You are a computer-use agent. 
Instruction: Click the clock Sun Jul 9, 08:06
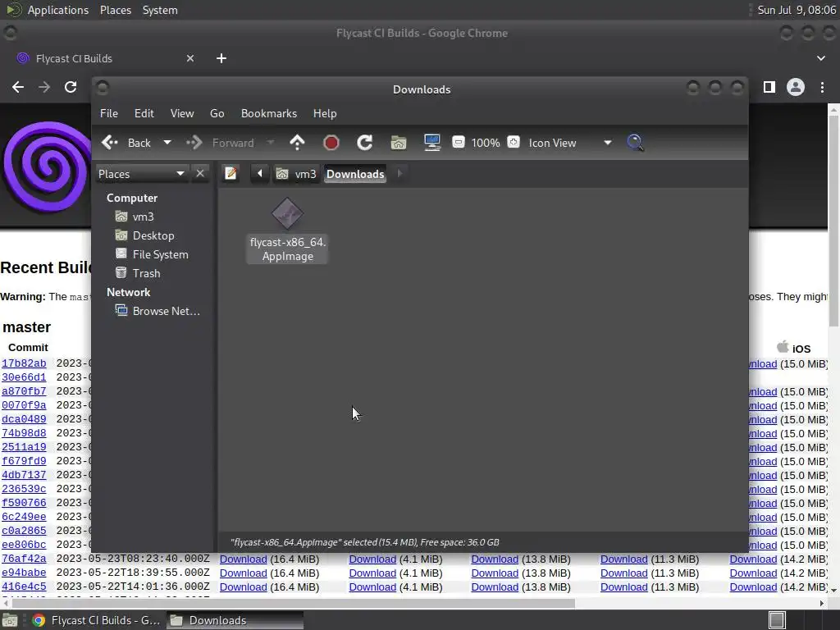(796, 10)
